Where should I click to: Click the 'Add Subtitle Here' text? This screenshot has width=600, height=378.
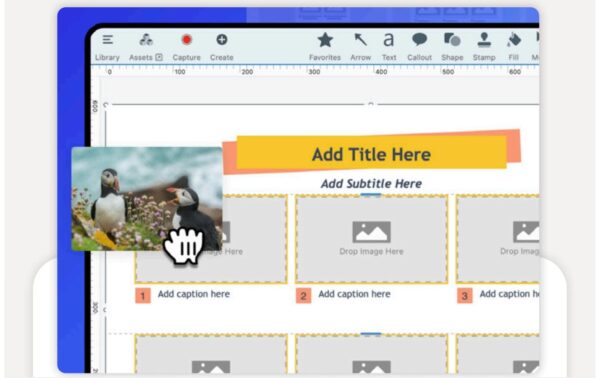click(x=371, y=184)
